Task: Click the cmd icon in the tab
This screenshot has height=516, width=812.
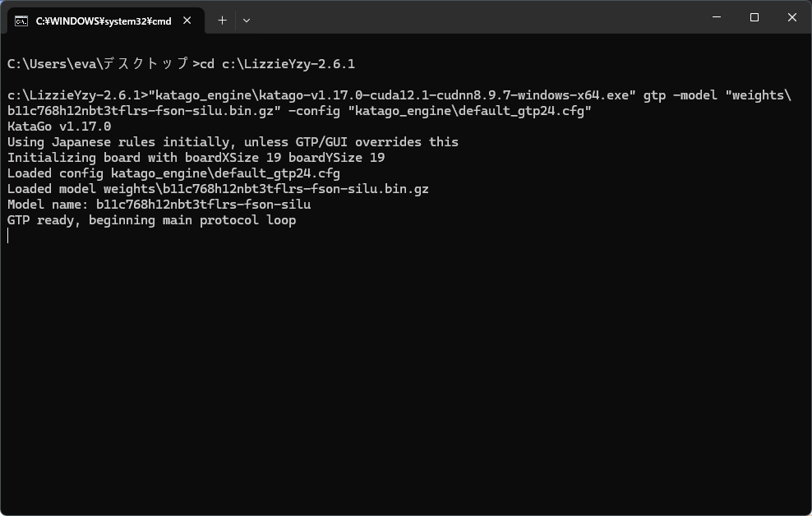Action: pyautogui.click(x=21, y=21)
